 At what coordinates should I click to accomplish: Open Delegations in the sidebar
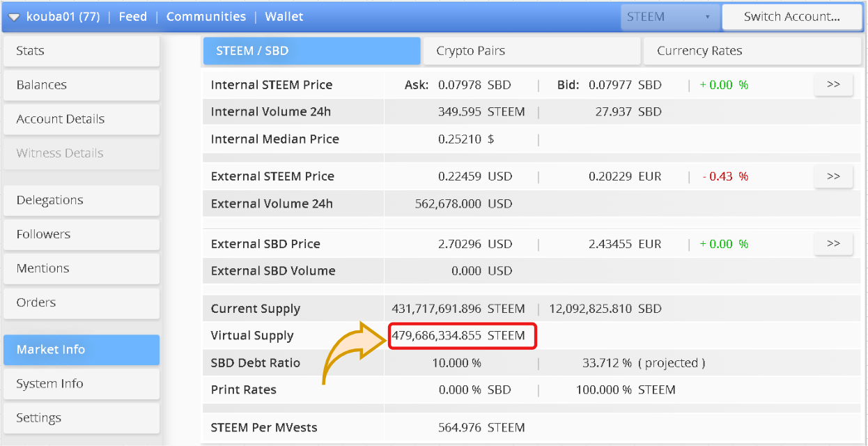tap(82, 200)
